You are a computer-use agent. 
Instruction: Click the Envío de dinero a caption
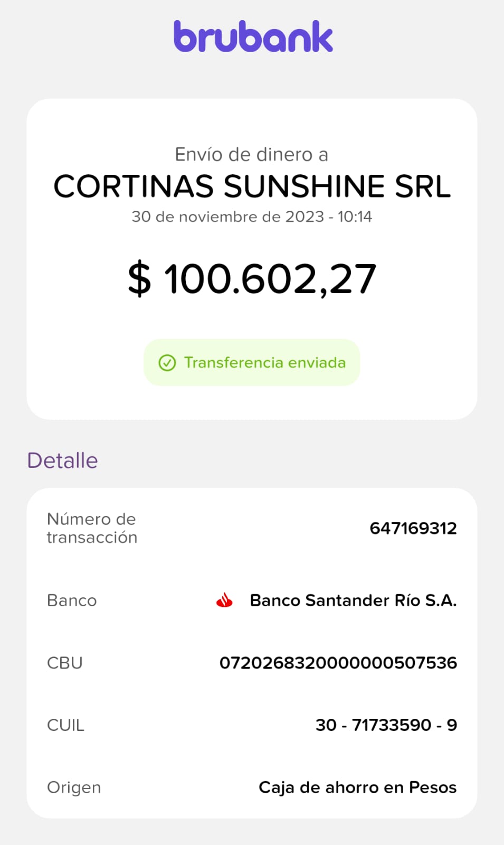click(252, 155)
